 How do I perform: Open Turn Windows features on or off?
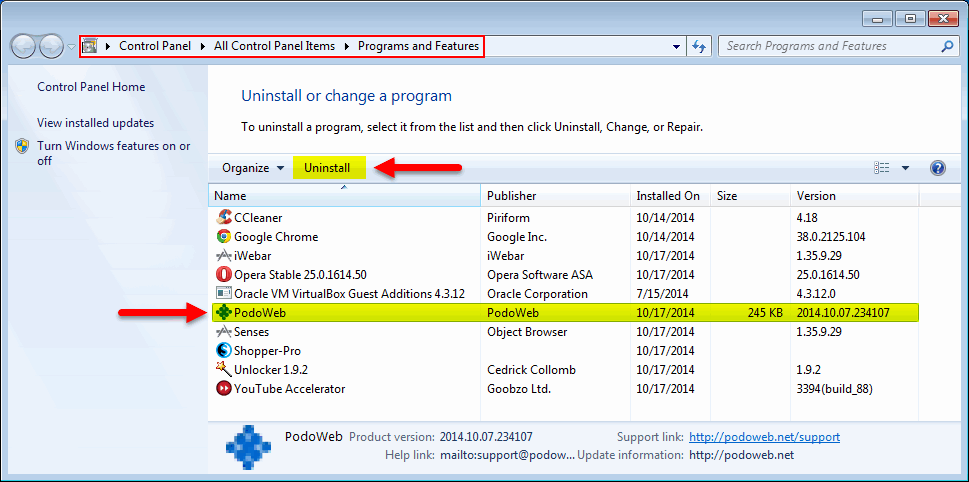point(114,154)
